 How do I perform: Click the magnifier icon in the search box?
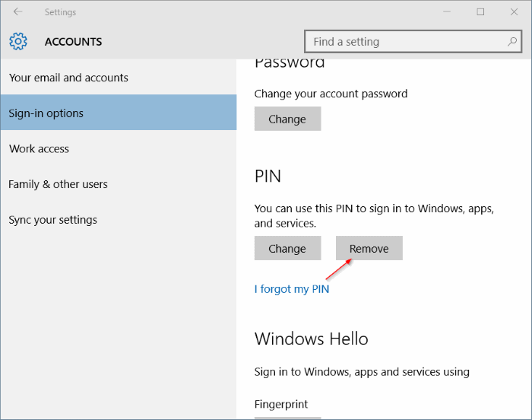click(x=512, y=42)
